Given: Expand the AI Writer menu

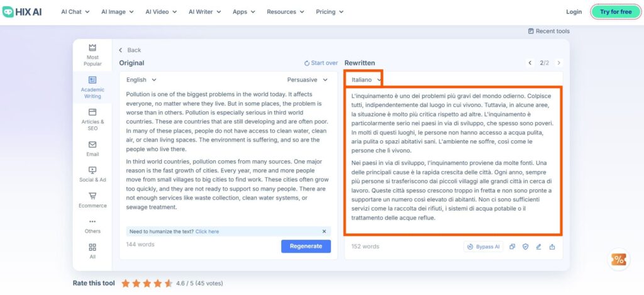Looking at the screenshot, I should [x=205, y=11].
